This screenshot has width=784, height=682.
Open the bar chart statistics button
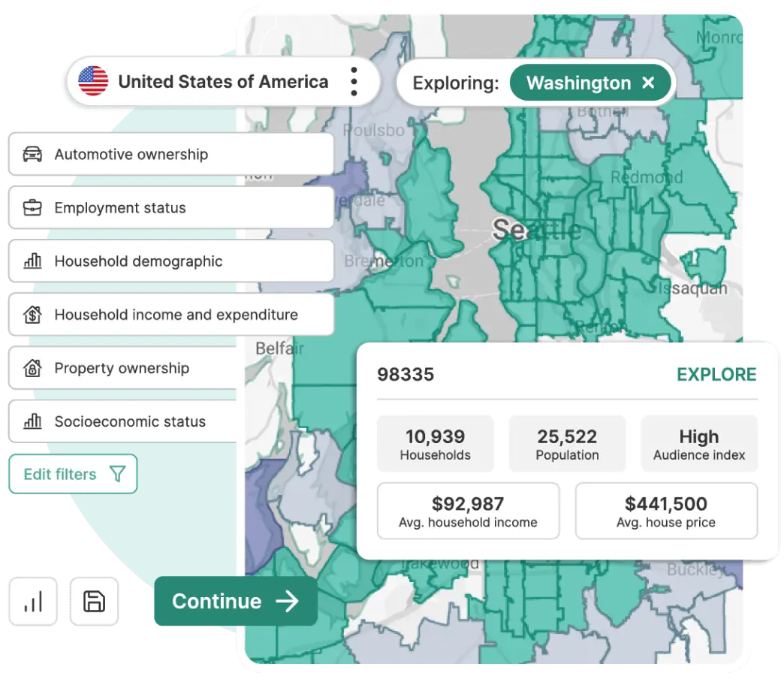coord(33,602)
